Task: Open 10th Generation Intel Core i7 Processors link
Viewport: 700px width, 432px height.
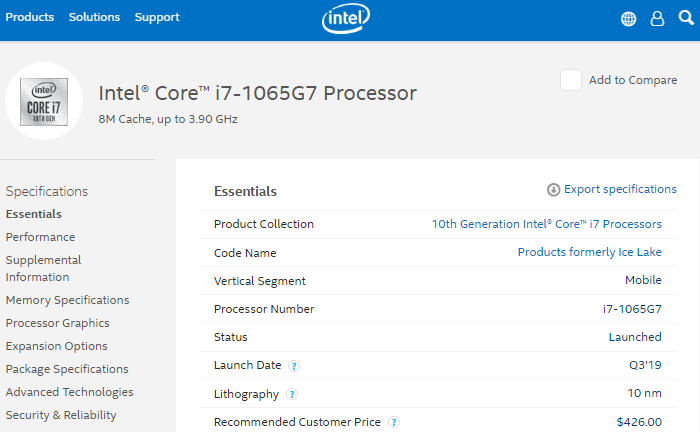Action: click(546, 224)
